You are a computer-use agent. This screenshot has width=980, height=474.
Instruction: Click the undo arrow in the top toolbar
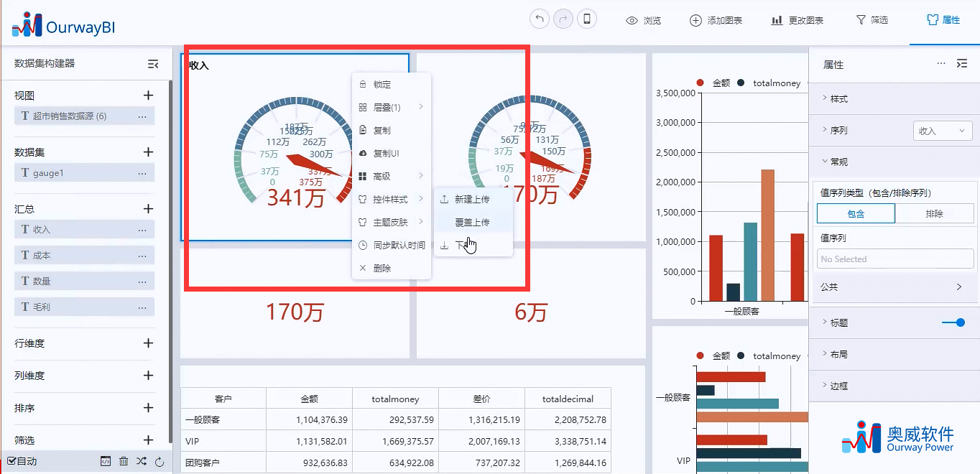point(539,19)
